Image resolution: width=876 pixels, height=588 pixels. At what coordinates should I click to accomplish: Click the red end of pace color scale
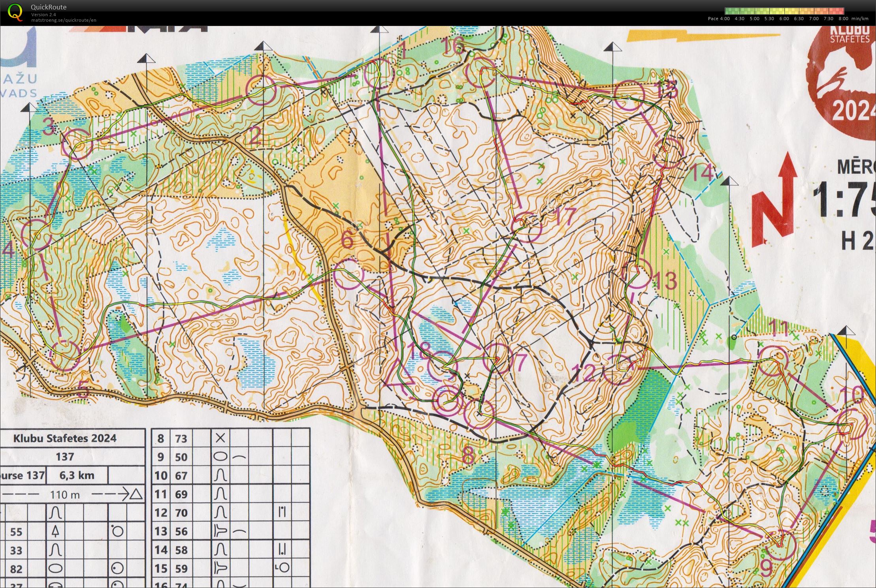841,11
